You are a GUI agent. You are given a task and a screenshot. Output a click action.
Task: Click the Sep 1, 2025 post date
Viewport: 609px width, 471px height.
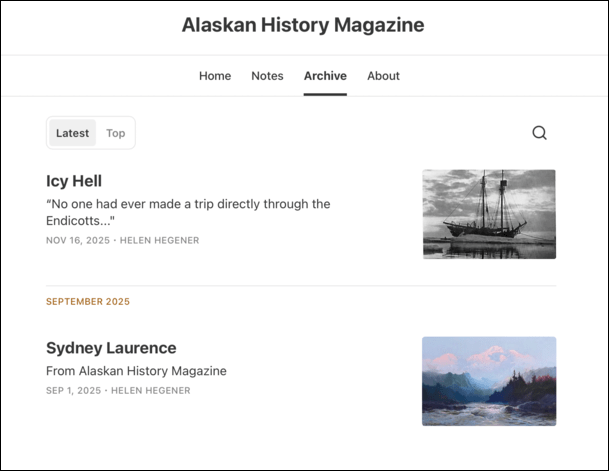point(73,391)
